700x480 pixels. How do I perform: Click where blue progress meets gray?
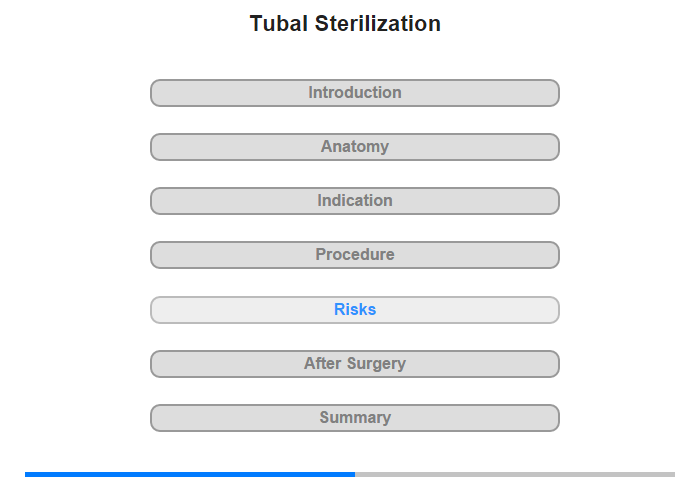pos(355,474)
